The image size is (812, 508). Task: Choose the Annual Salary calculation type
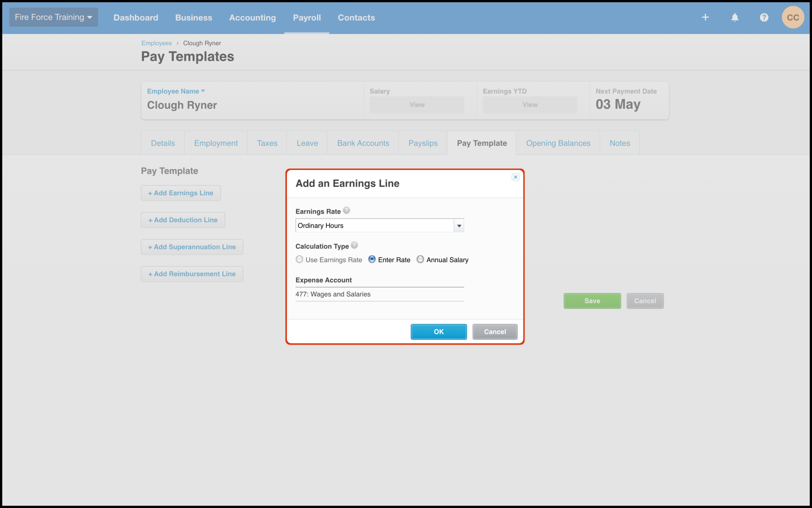(420, 259)
